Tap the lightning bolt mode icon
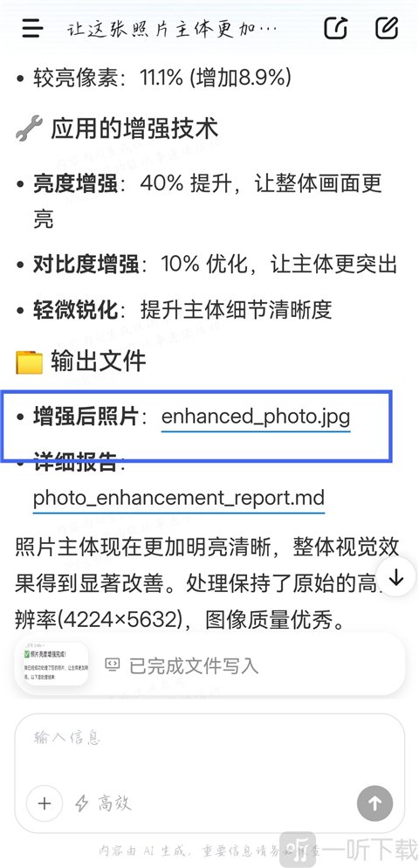419x868 pixels. pyautogui.click(x=82, y=803)
